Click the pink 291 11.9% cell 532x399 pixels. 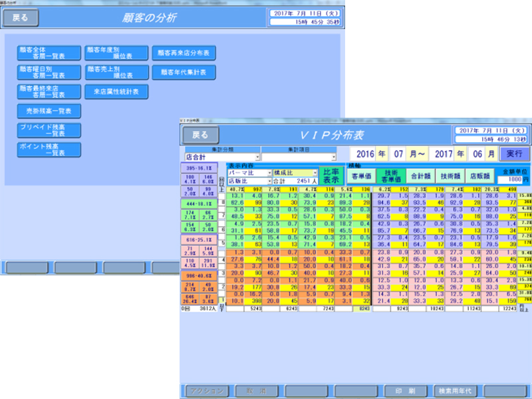click(x=208, y=263)
